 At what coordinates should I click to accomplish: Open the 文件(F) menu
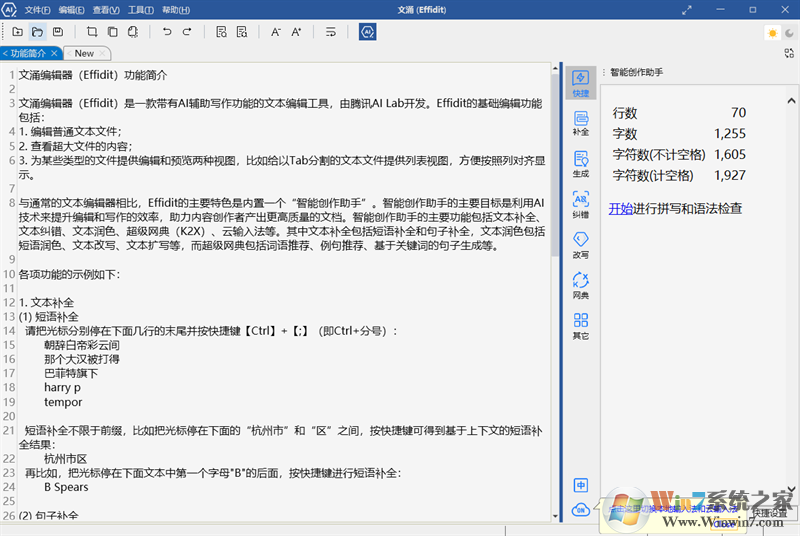coord(37,10)
